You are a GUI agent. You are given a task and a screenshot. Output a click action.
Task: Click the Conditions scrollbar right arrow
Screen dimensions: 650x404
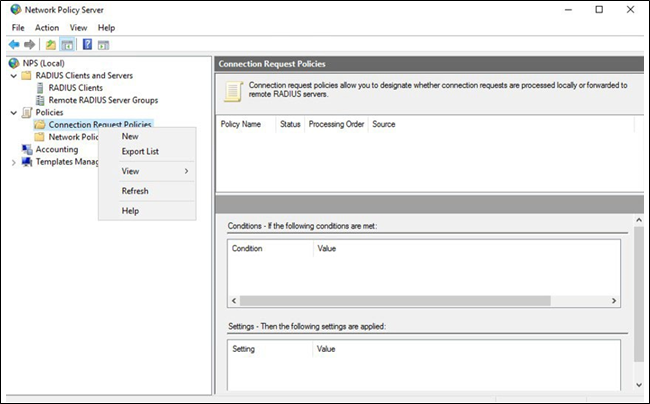click(614, 301)
